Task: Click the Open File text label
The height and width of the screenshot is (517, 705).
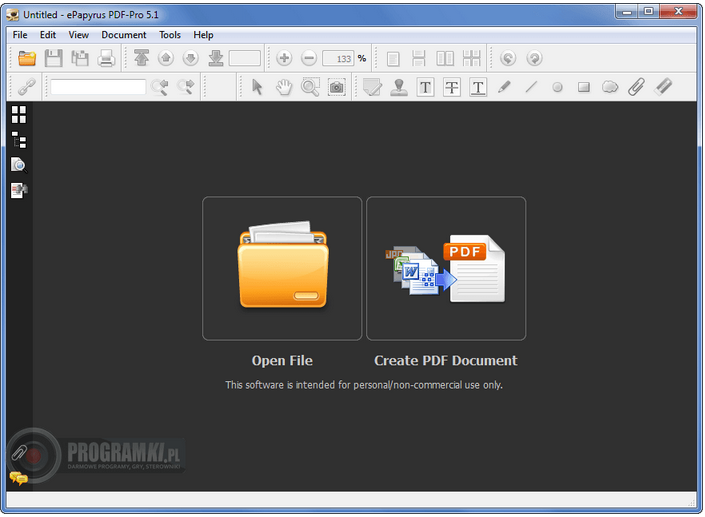Action: pos(282,361)
